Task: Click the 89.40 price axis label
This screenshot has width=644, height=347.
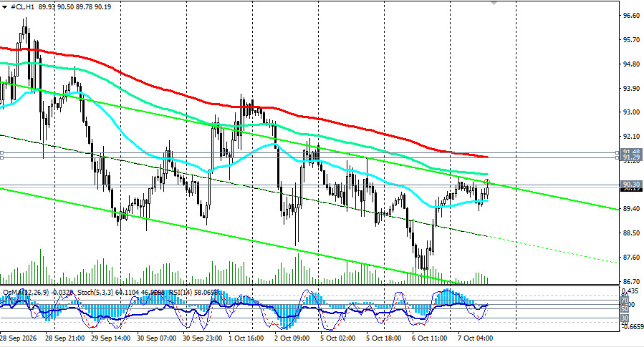Action: click(631, 209)
